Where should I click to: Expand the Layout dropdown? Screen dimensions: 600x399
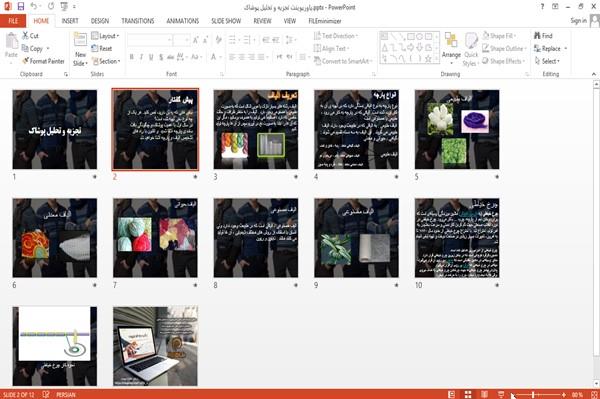[106, 36]
